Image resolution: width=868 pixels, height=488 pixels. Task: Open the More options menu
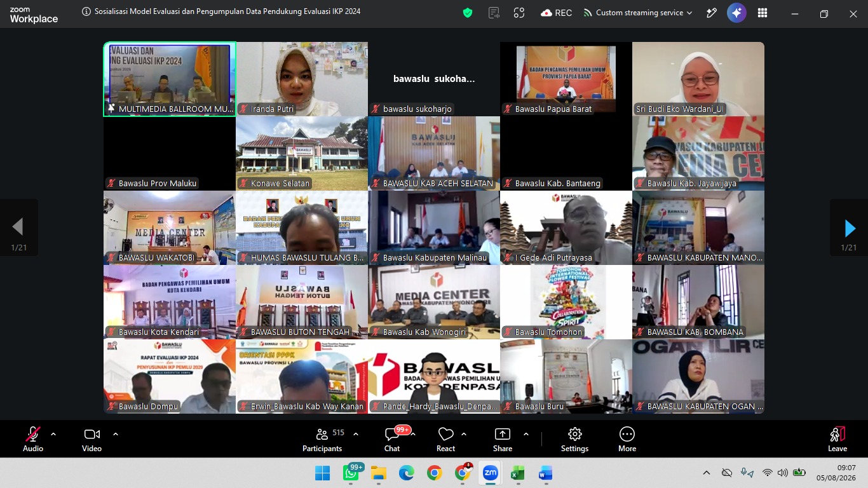click(x=627, y=440)
